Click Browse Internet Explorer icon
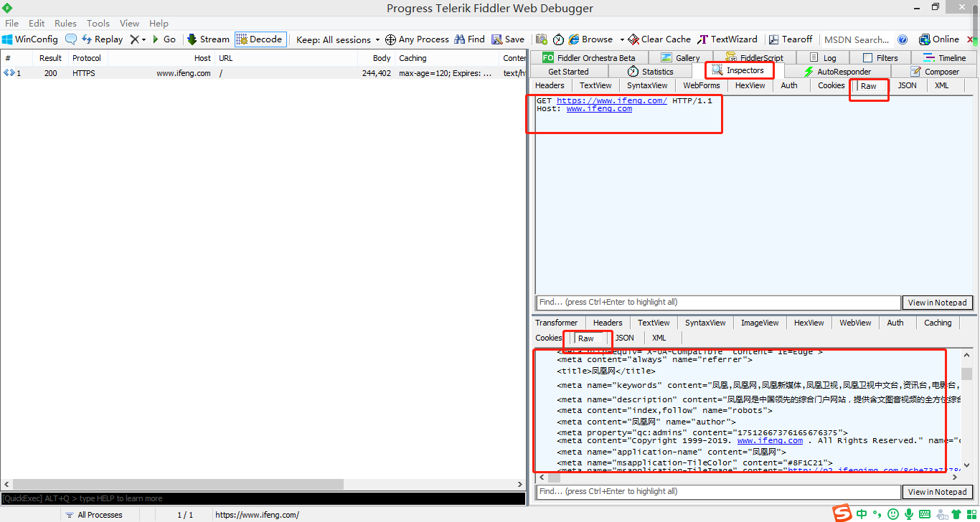Image resolution: width=980 pixels, height=522 pixels. pyautogui.click(x=575, y=39)
